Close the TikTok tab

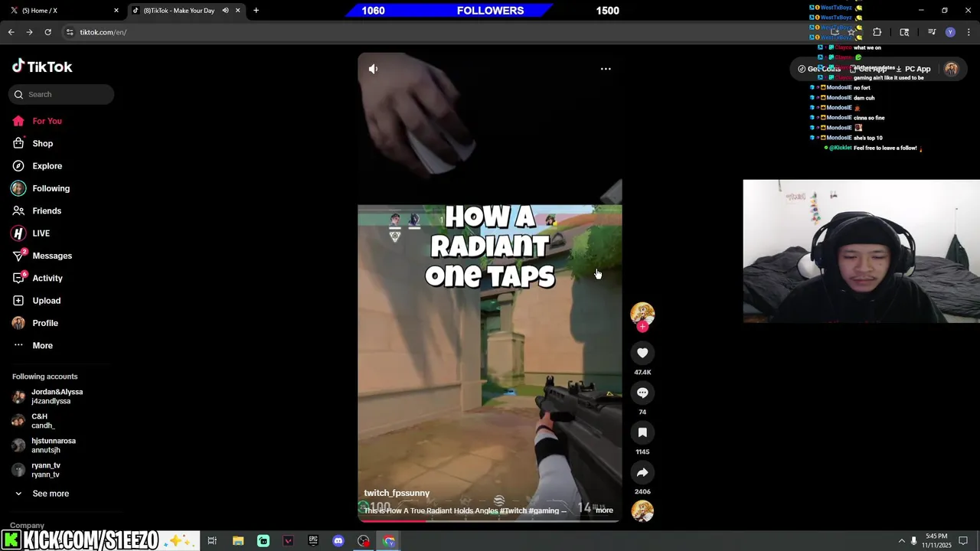click(x=238, y=11)
